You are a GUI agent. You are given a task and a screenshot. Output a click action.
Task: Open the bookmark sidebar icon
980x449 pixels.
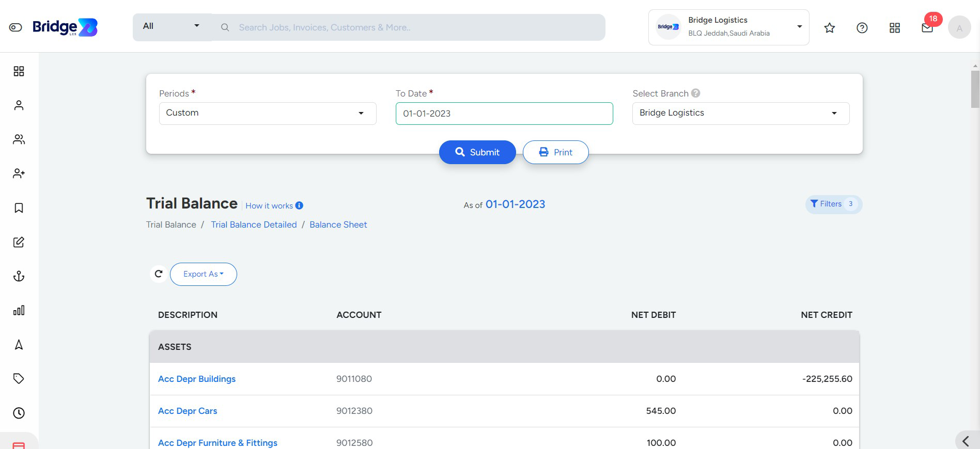(x=19, y=208)
